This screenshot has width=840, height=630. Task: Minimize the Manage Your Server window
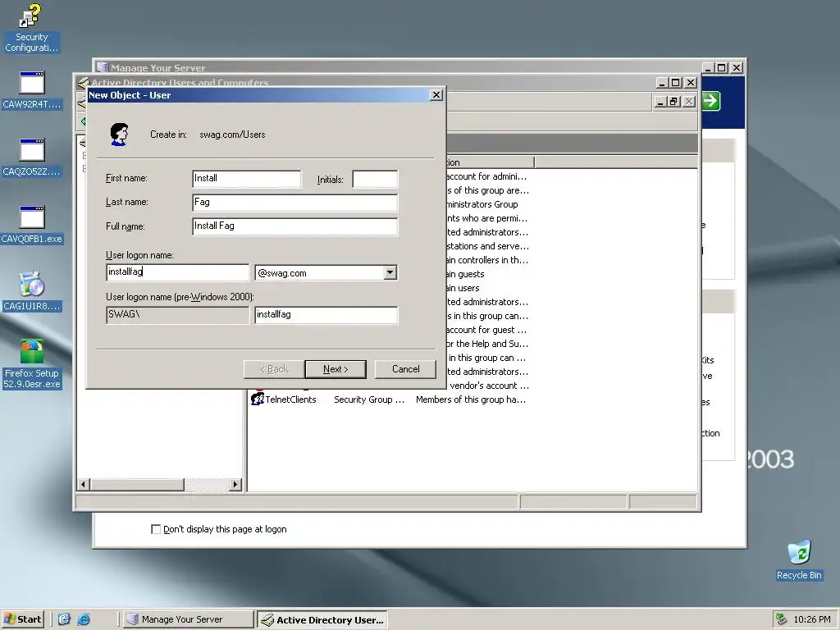pos(708,67)
